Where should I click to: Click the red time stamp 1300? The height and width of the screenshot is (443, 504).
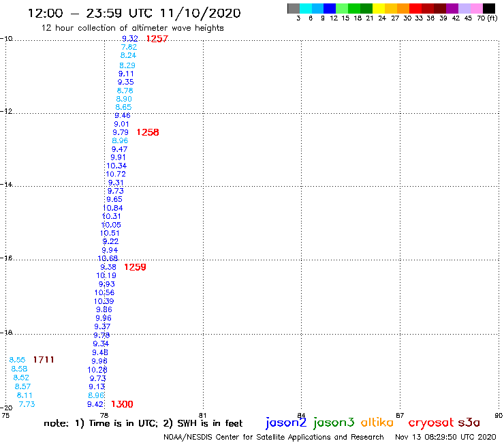[122, 404]
